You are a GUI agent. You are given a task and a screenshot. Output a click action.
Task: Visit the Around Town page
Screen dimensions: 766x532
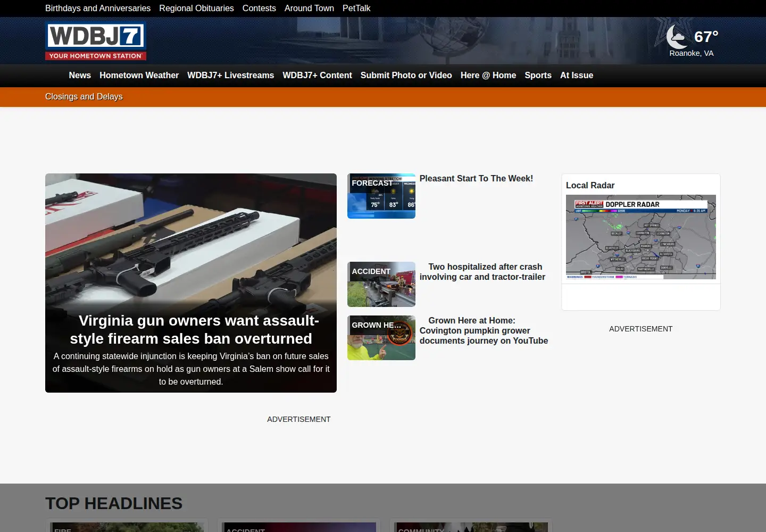click(309, 8)
